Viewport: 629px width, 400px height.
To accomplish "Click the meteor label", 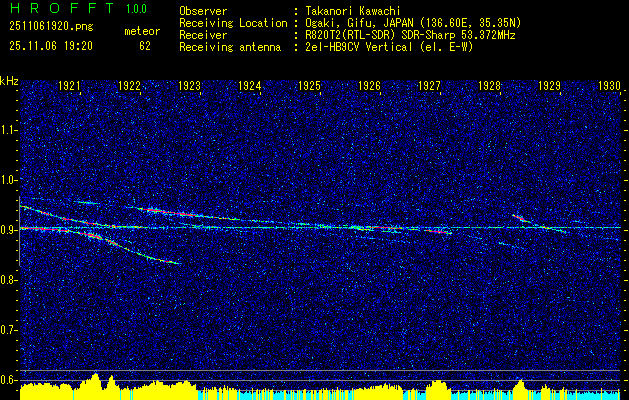I will click(142, 31).
